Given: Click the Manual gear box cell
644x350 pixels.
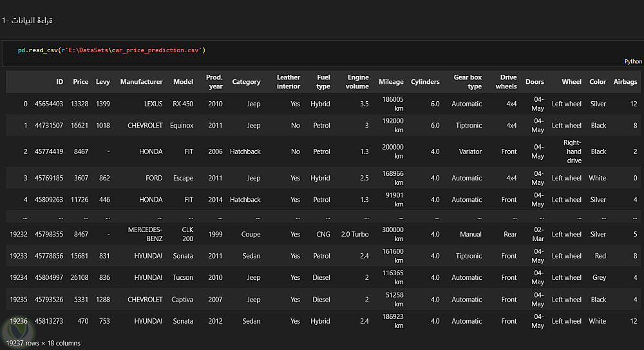Looking at the screenshot, I should click(x=471, y=235).
